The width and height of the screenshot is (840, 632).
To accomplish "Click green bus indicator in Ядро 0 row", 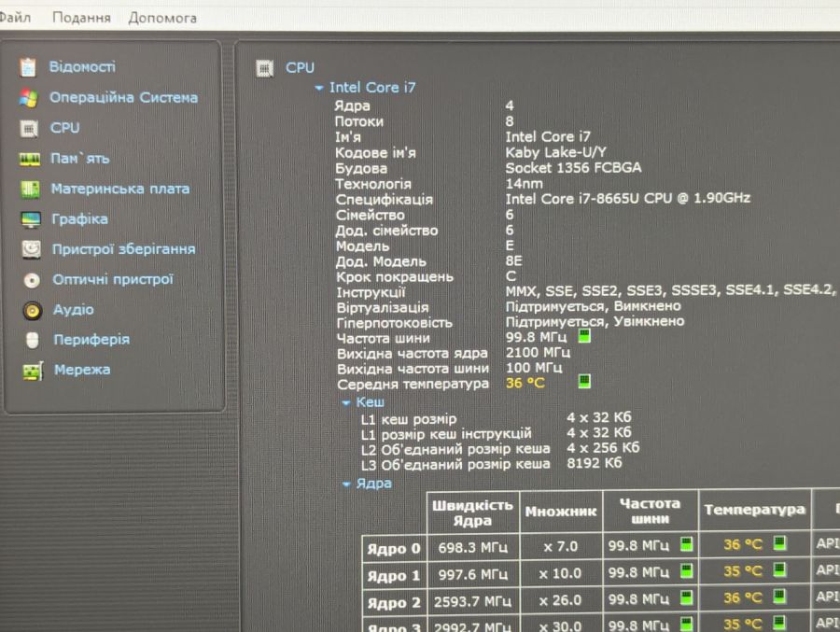I will (686, 544).
